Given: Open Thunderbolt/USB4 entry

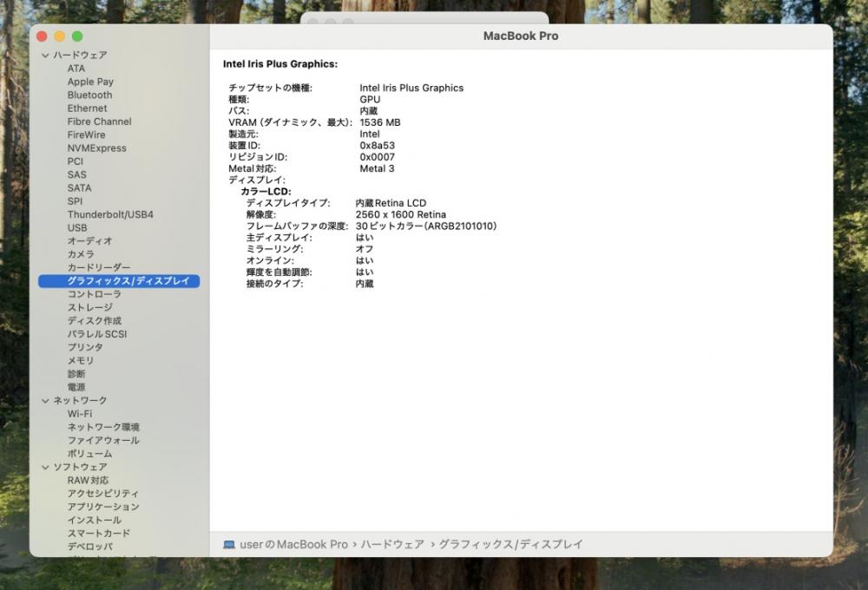Looking at the screenshot, I should 110,215.
